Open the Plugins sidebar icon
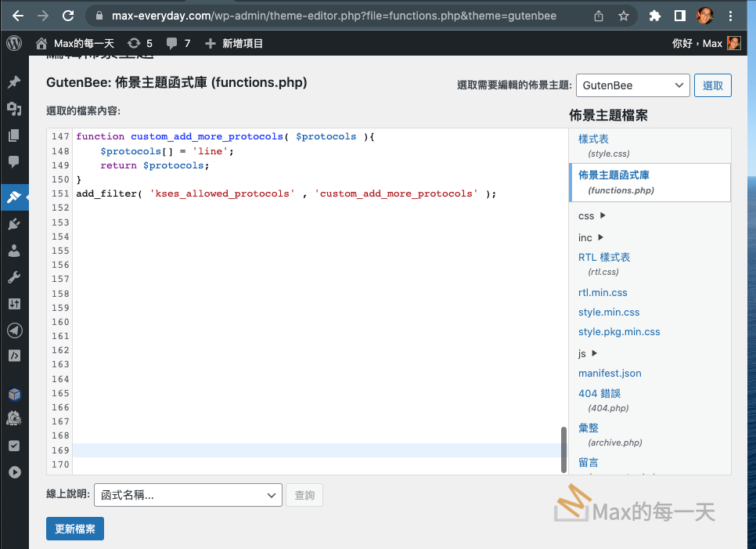The image size is (756, 549). click(13, 224)
